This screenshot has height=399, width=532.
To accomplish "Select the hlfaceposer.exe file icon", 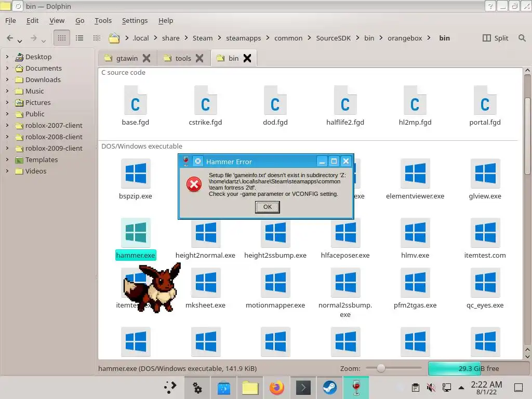I will (x=345, y=233).
